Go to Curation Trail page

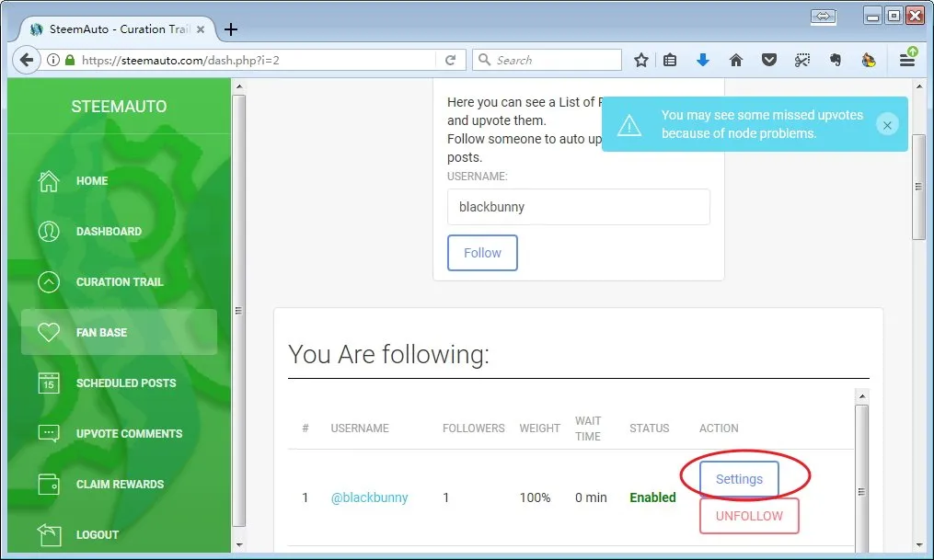(x=119, y=282)
